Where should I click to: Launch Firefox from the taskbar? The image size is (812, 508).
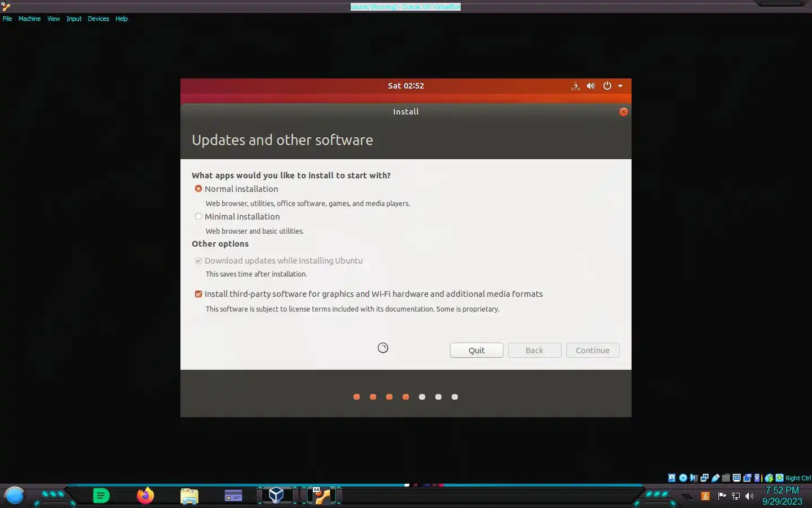(145, 495)
